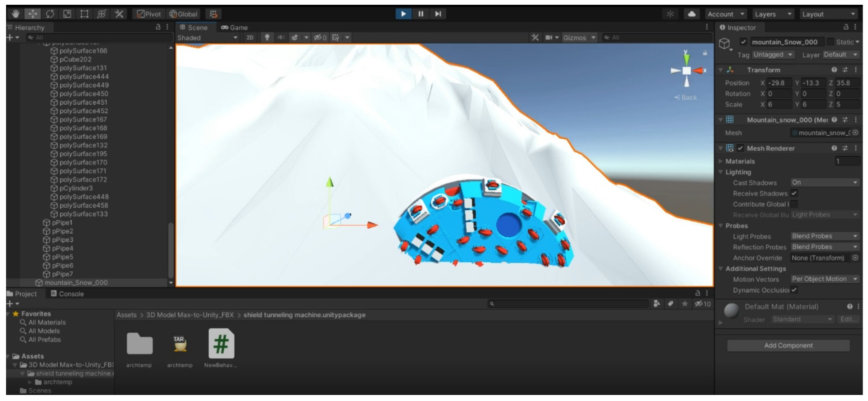Click the Step forward button
The image size is (868, 401).
[438, 14]
